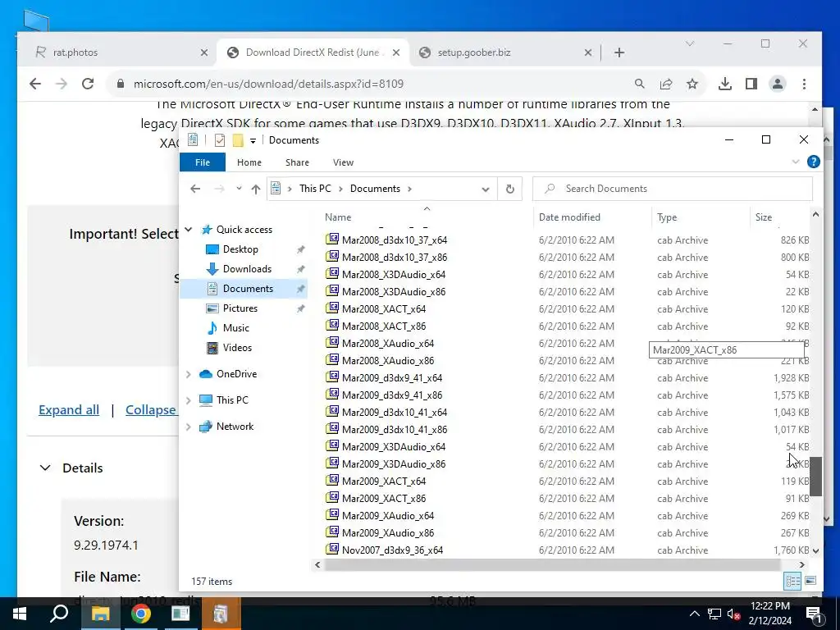Open the Chrome profile avatar

click(x=778, y=84)
